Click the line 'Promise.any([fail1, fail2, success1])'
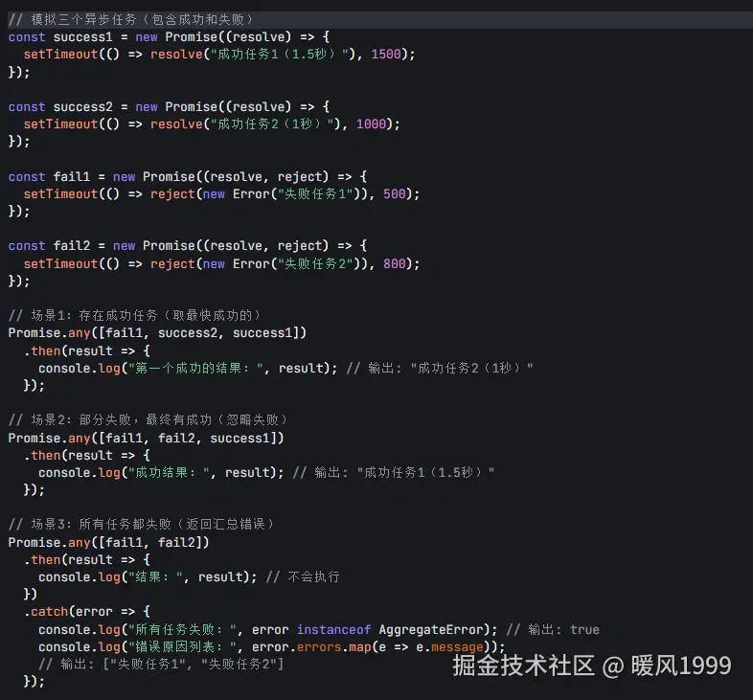Image resolution: width=753 pixels, height=700 pixels. tap(146, 438)
